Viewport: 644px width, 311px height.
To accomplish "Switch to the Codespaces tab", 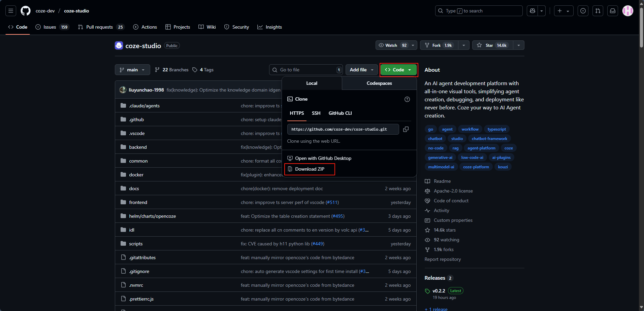I will [x=379, y=83].
